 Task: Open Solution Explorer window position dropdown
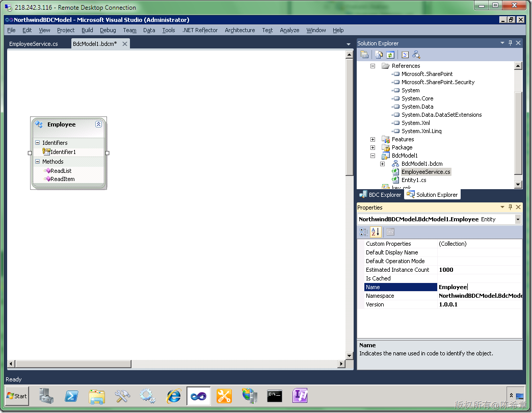[502, 43]
